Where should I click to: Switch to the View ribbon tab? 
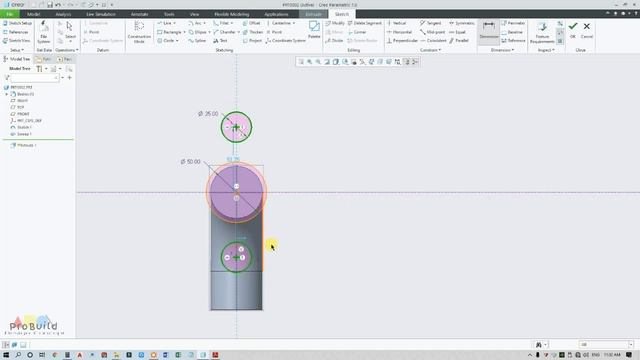(x=194, y=14)
